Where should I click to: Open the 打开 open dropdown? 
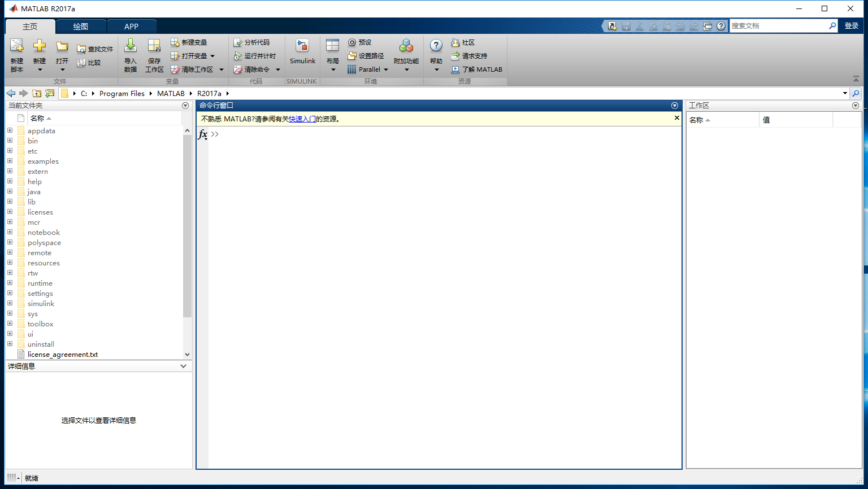click(62, 55)
